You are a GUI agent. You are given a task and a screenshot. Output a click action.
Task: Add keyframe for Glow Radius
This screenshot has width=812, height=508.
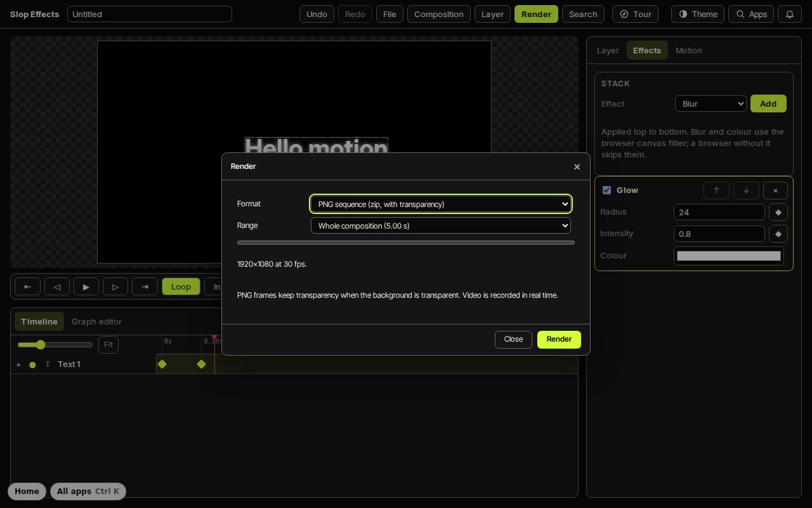coord(778,212)
